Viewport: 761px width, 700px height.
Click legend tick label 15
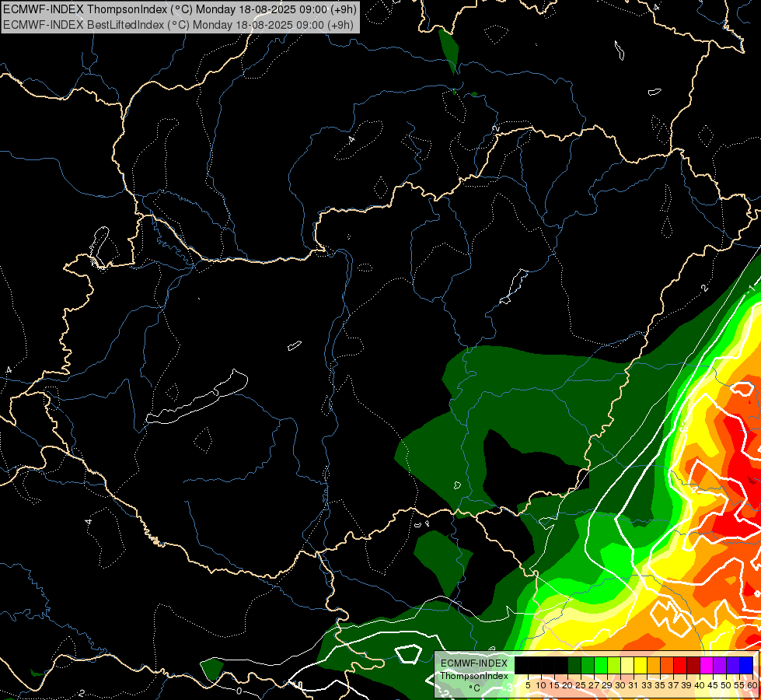point(554,685)
